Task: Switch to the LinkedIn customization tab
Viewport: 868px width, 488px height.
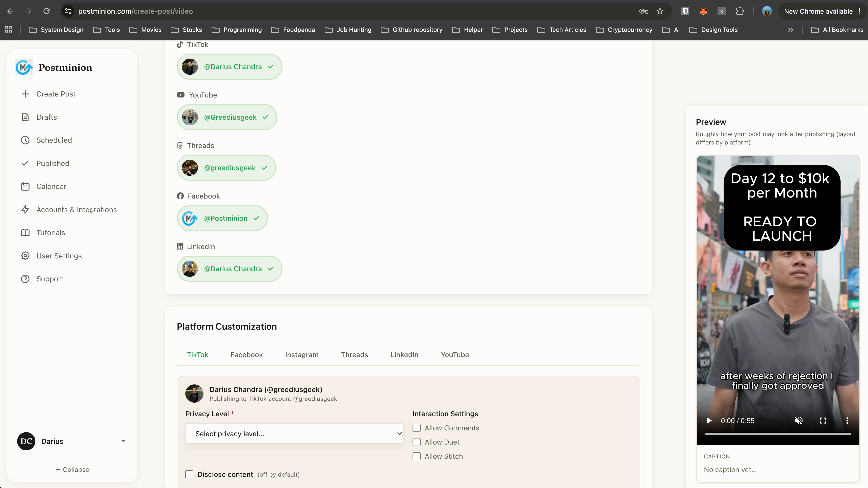Action: pyautogui.click(x=404, y=355)
